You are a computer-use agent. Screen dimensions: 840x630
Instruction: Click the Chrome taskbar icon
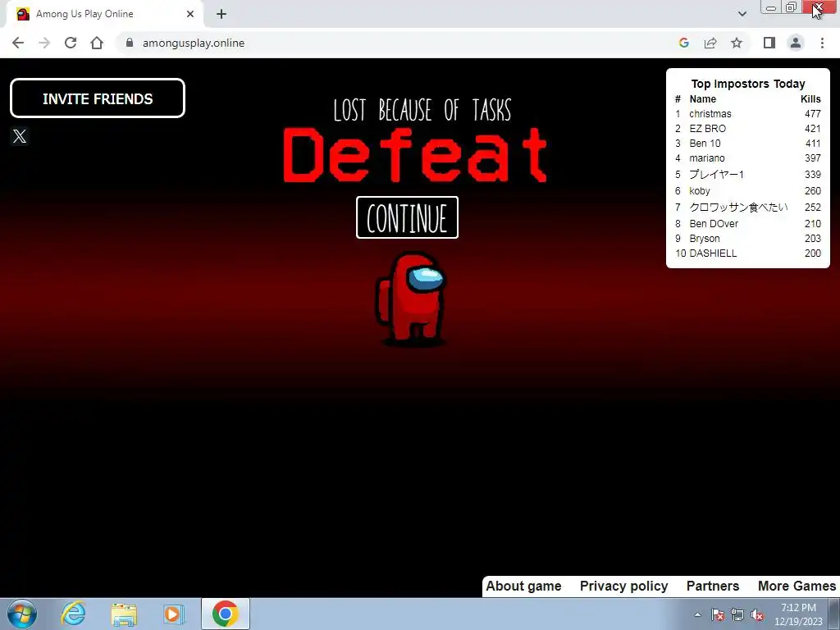(x=225, y=614)
